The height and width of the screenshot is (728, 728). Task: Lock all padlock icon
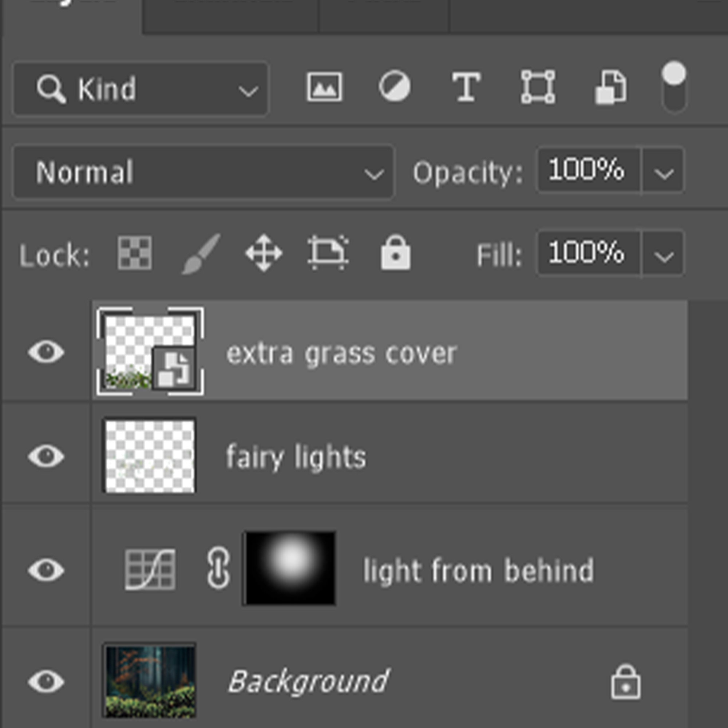tap(395, 253)
